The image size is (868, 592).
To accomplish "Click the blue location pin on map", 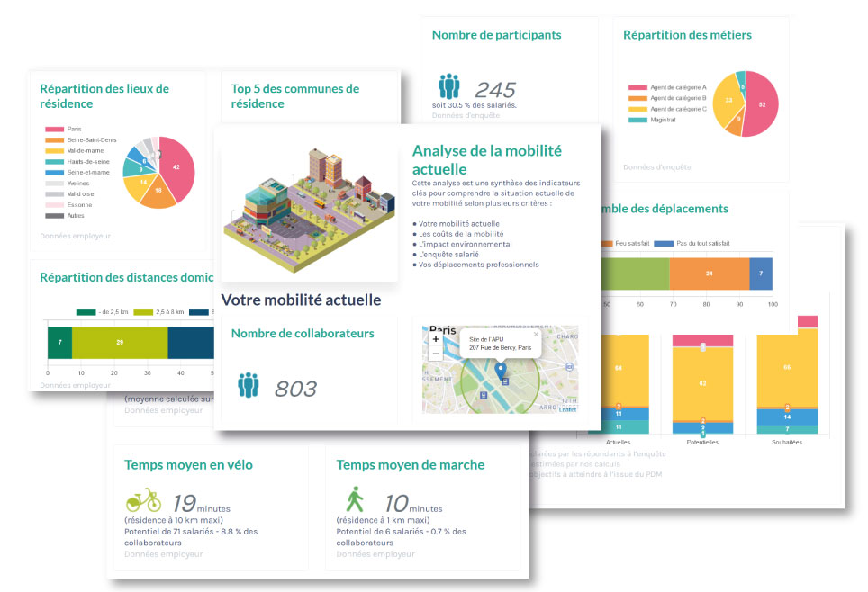I will click(x=502, y=370).
